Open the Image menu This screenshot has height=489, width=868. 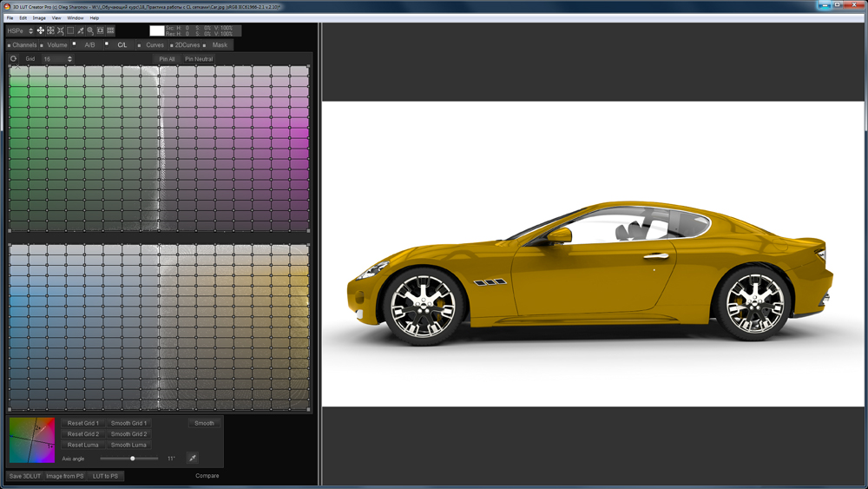tap(39, 17)
